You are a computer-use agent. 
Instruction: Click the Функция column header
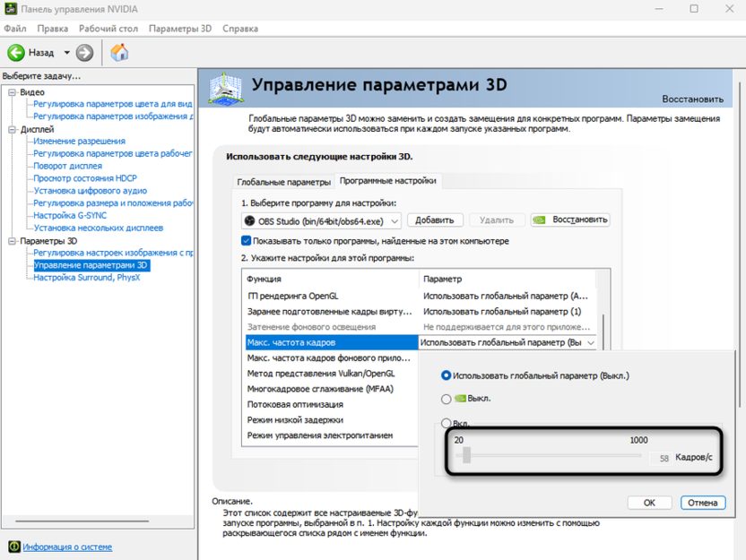[332, 279]
